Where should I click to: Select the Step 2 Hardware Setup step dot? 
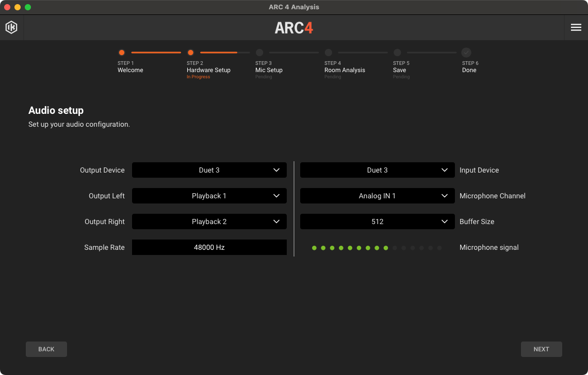point(190,53)
